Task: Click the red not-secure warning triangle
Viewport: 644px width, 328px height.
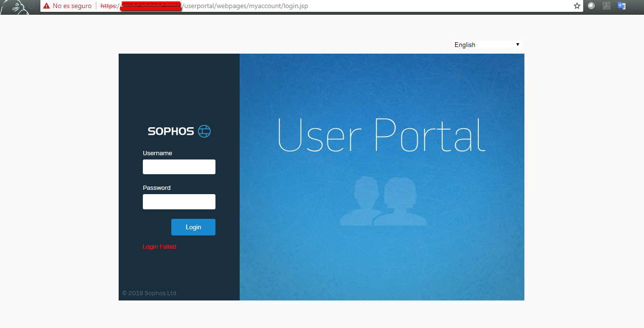Action: 47,6
